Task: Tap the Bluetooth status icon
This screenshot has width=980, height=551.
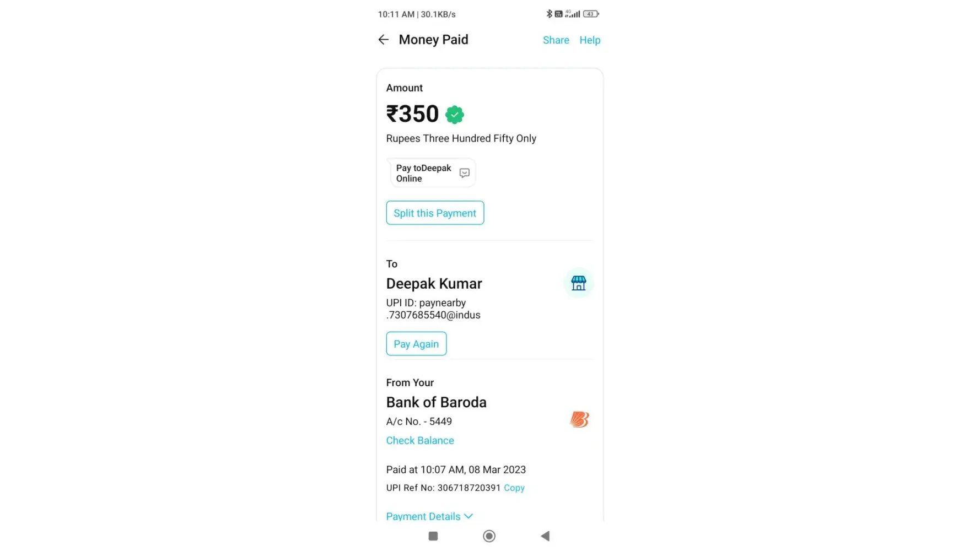Action: tap(549, 14)
